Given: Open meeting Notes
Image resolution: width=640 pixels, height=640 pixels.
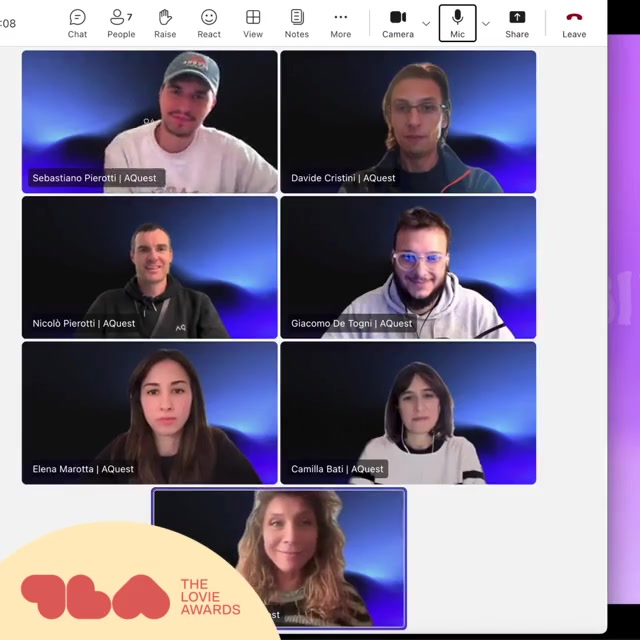Looking at the screenshot, I should (x=297, y=24).
